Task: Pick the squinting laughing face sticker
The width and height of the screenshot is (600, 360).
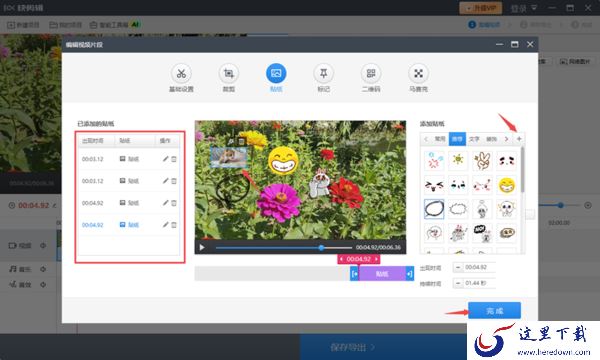Action: [x=434, y=185]
